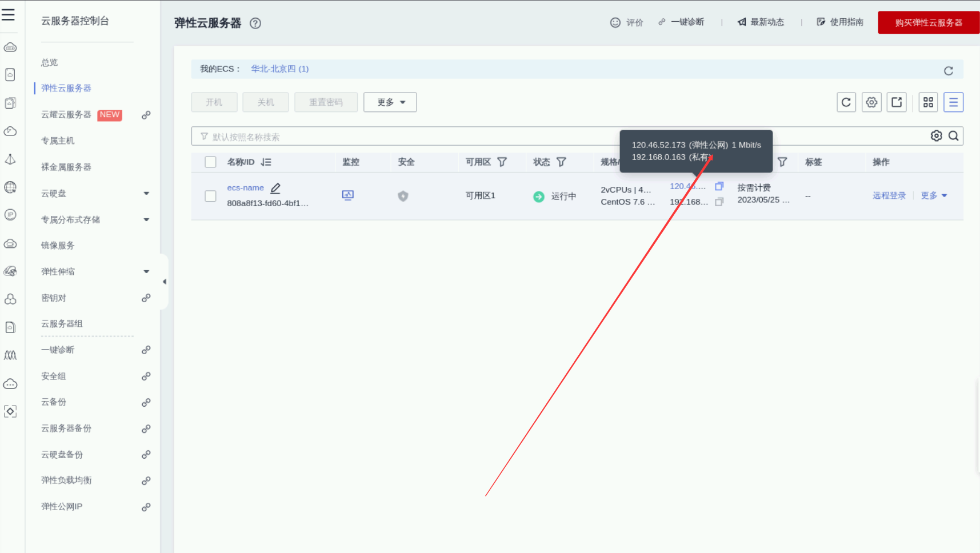Click the magnifier search icon
This screenshot has height=553, width=980.
pyautogui.click(x=954, y=136)
